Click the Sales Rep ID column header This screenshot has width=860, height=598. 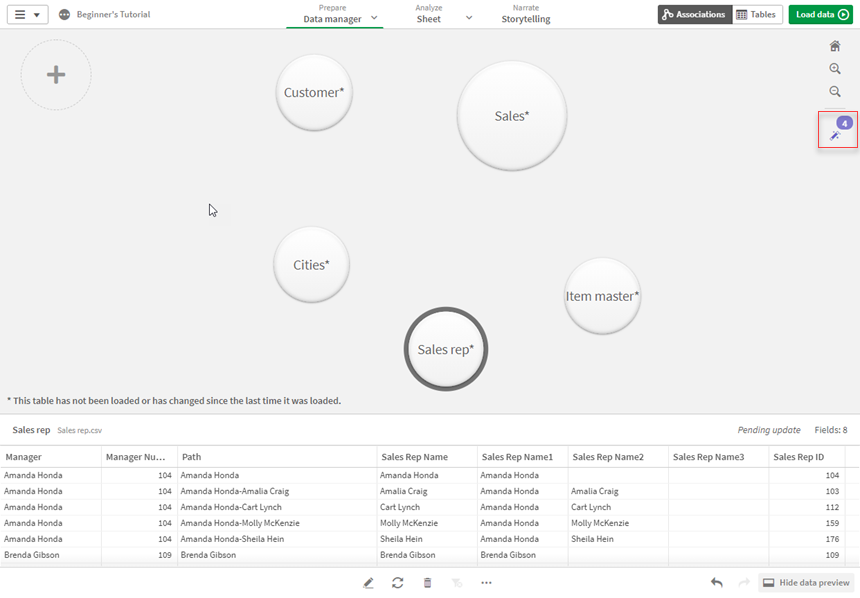pos(807,456)
